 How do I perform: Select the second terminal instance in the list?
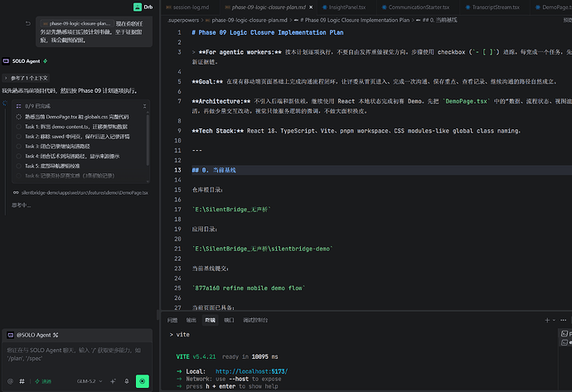(x=566, y=342)
